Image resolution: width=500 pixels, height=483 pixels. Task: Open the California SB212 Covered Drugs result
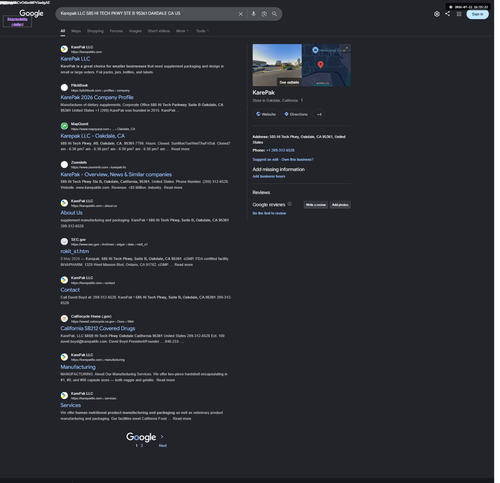98,328
